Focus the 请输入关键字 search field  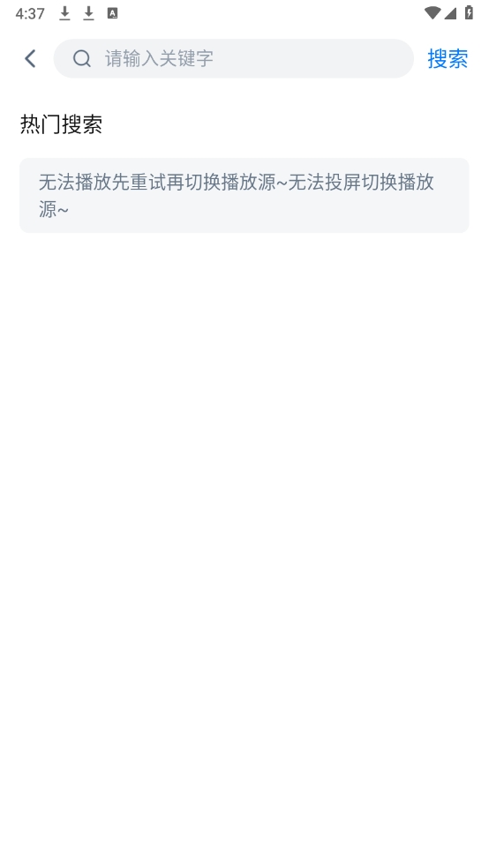[234, 59]
